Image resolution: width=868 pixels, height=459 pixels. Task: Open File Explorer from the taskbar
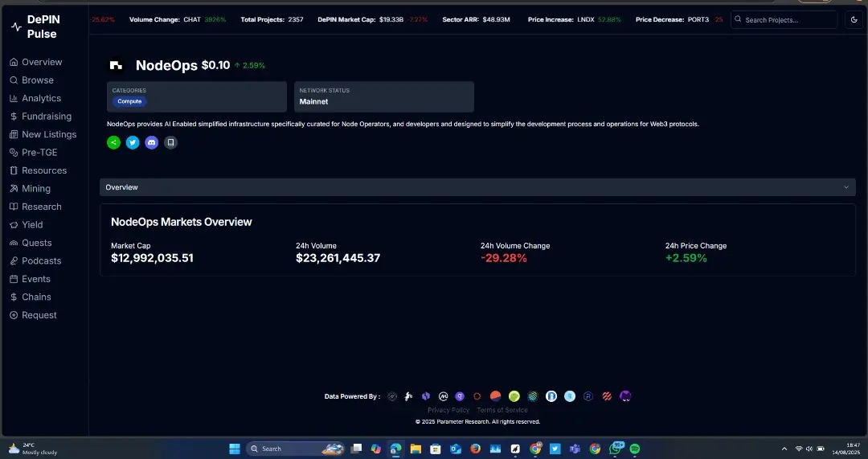[416, 449]
